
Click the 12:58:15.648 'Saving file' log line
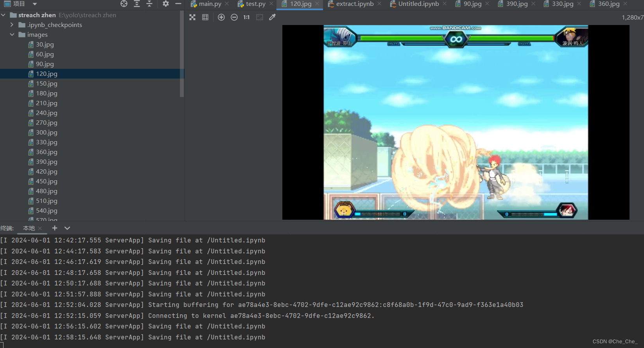click(133, 337)
